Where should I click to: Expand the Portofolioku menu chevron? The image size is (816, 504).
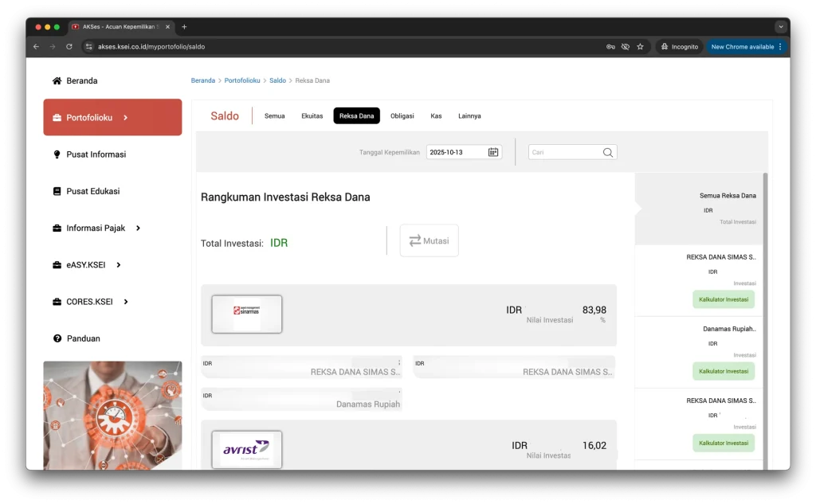point(126,118)
